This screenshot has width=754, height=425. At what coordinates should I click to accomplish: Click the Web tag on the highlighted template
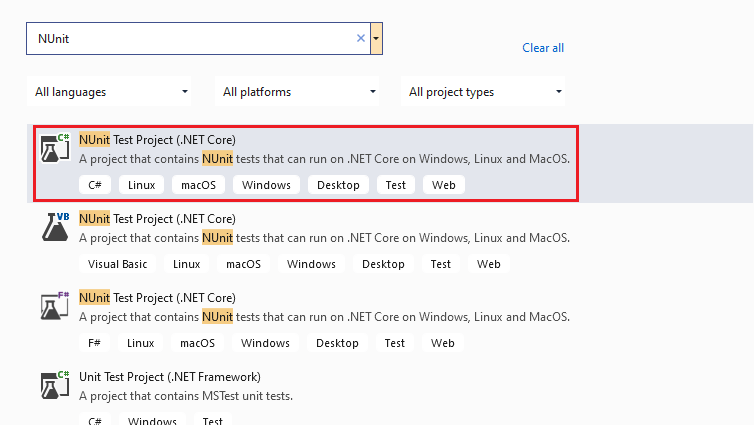[x=443, y=185]
